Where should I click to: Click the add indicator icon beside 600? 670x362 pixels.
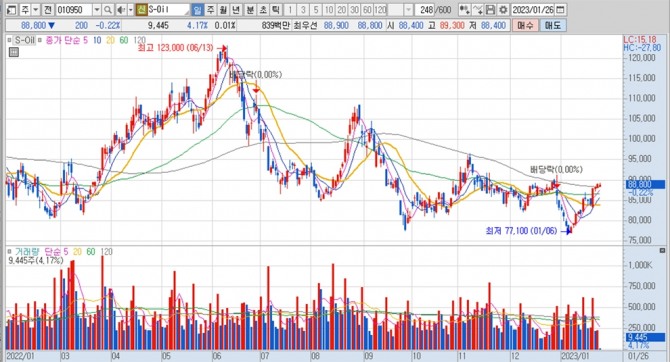(464, 10)
